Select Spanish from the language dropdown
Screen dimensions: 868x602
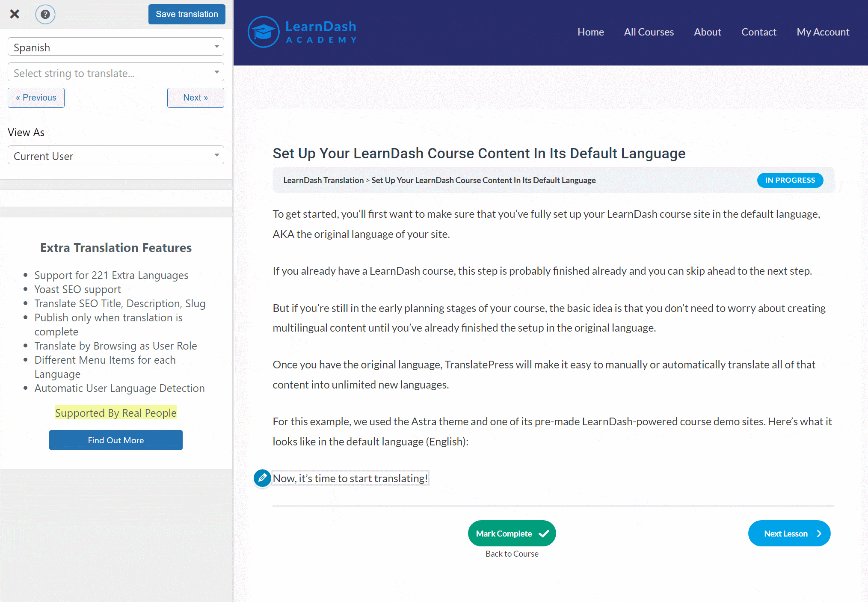click(x=116, y=47)
